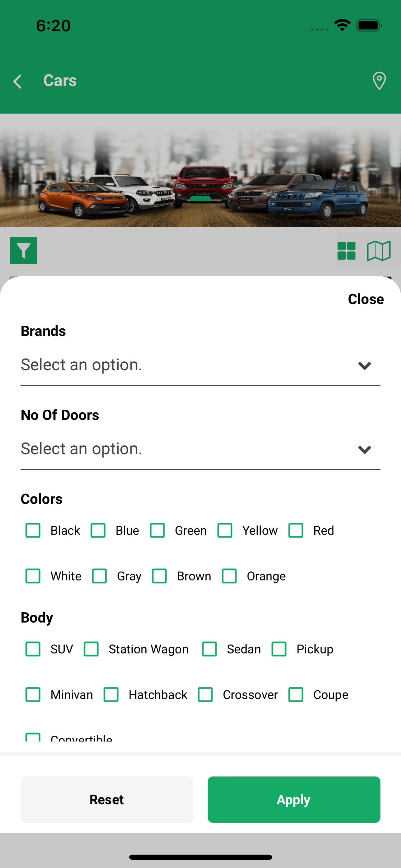Check the Black color checkbox

[x=33, y=530]
